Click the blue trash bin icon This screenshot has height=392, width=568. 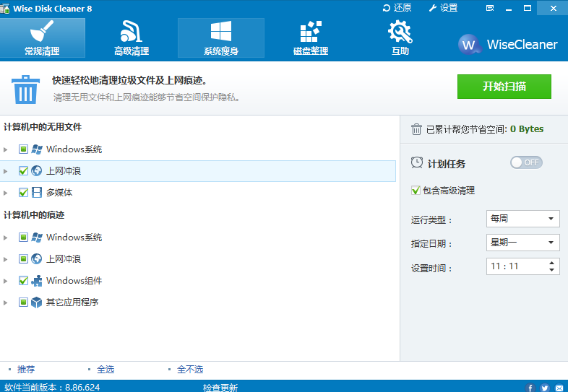(25, 90)
